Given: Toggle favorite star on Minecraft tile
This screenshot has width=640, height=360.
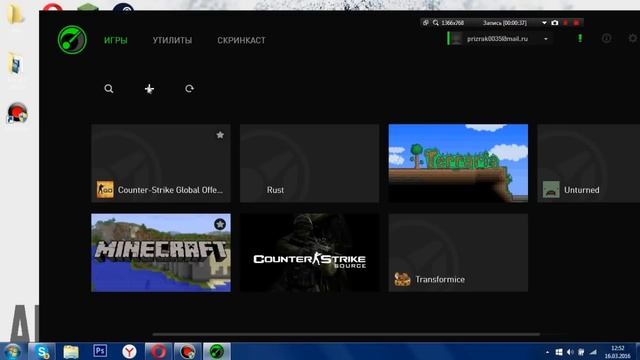Looking at the screenshot, I should point(220,224).
